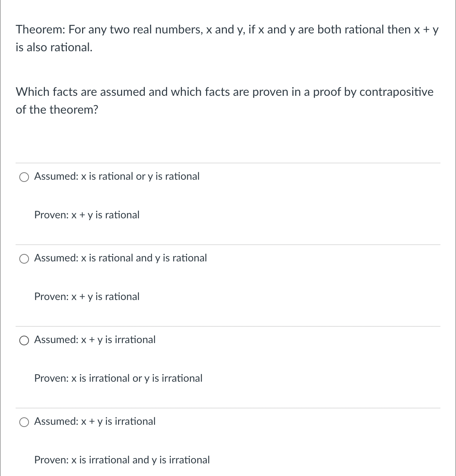Click 'Proven: x is irrational or y is irrational' text
This screenshot has width=456, height=476.
click(118, 378)
